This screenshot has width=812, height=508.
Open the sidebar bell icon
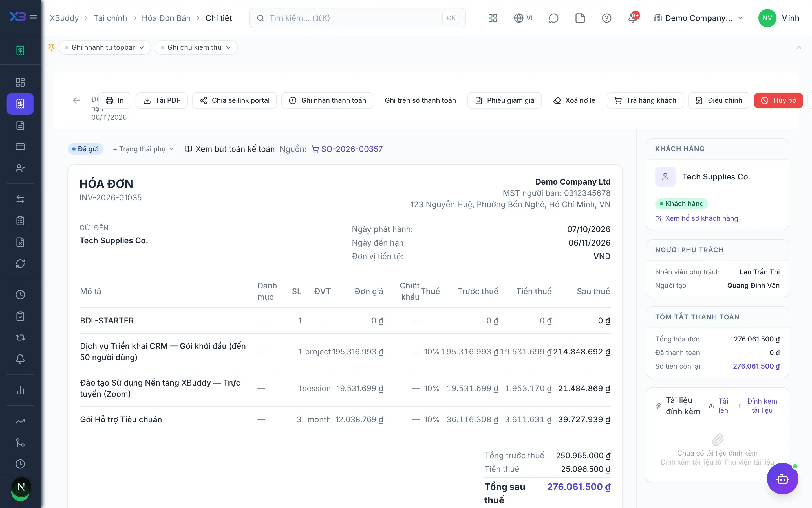tap(20, 359)
